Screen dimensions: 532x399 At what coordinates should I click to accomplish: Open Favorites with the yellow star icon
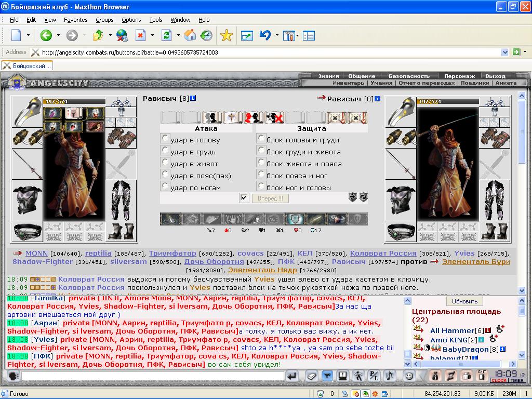[226, 35]
